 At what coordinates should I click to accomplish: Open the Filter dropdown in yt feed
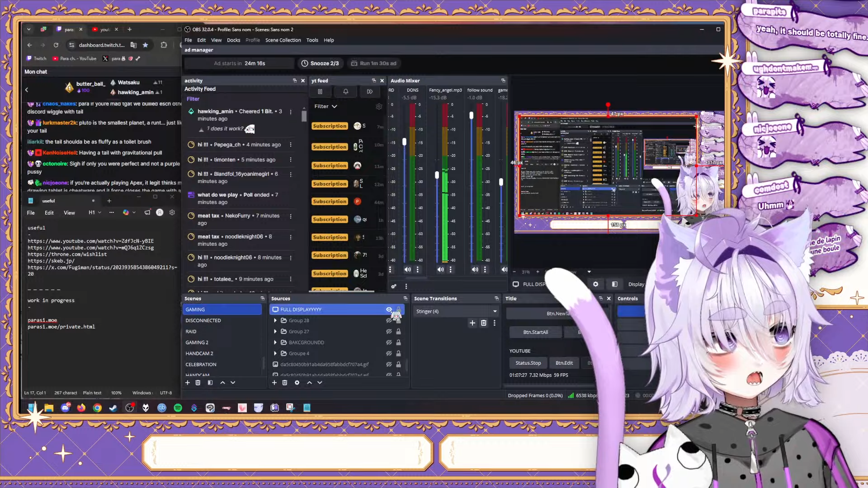click(x=325, y=107)
